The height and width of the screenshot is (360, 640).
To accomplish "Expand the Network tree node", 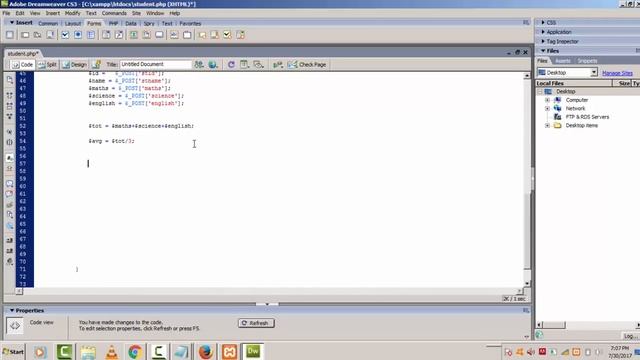I will pos(547,109).
